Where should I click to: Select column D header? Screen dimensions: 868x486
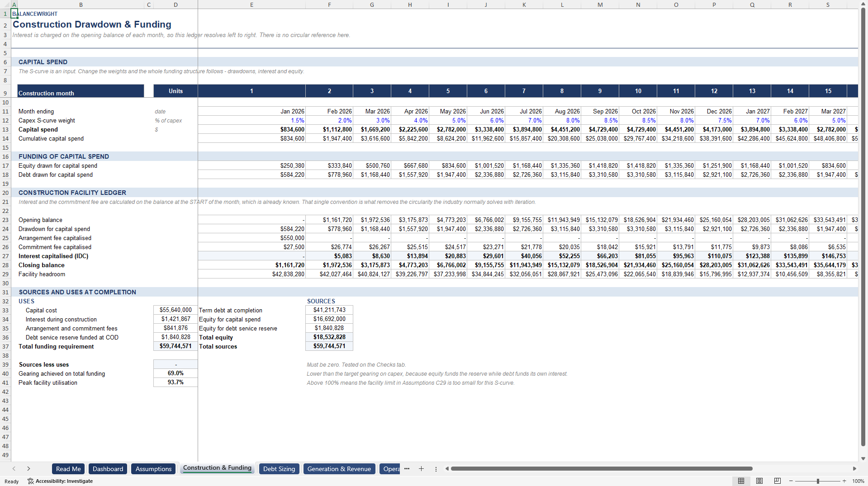pyautogui.click(x=175, y=5)
